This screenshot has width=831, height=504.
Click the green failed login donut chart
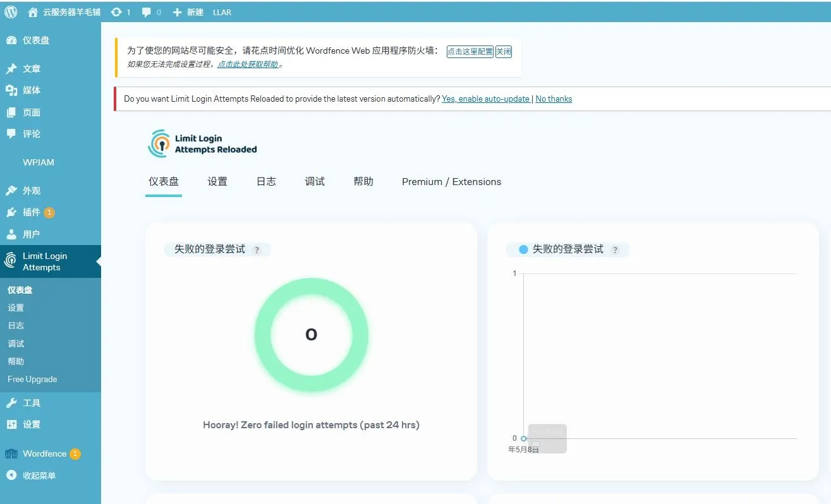[x=312, y=335]
